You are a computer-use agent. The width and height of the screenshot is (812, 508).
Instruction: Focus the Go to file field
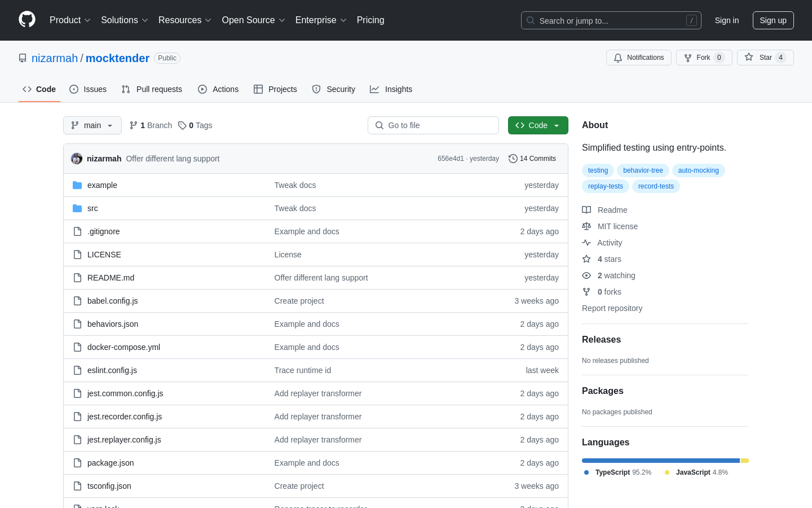433,125
